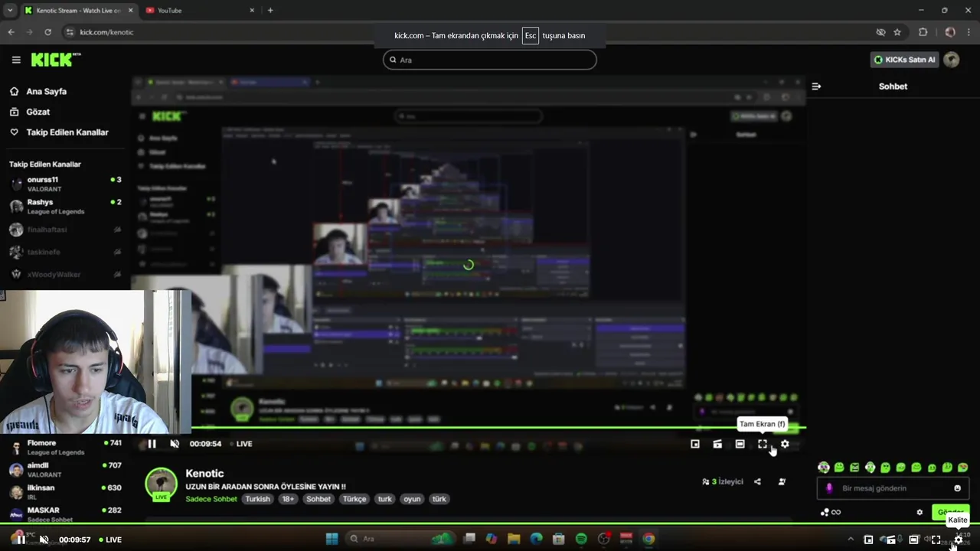Click KICKs Satın Al button
The height and width of the screenshot is (551, 980).
click(x=904, y=60)
